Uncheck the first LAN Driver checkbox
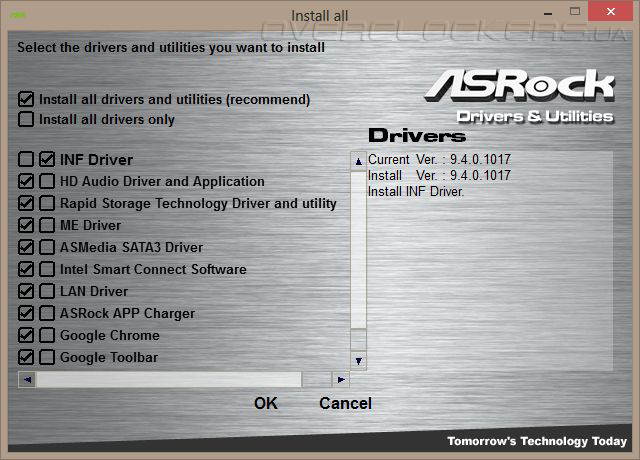This screenshot has height=460, width=640. pos(26,291)
